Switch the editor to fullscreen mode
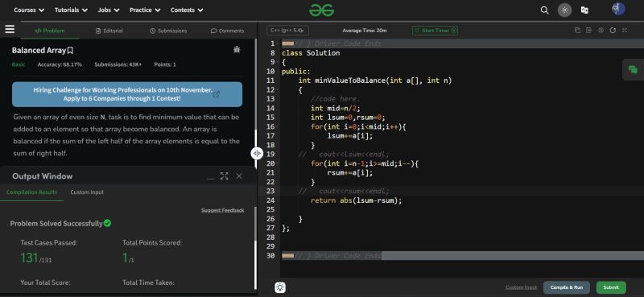The image size is (644, 297). coord(625,31)
